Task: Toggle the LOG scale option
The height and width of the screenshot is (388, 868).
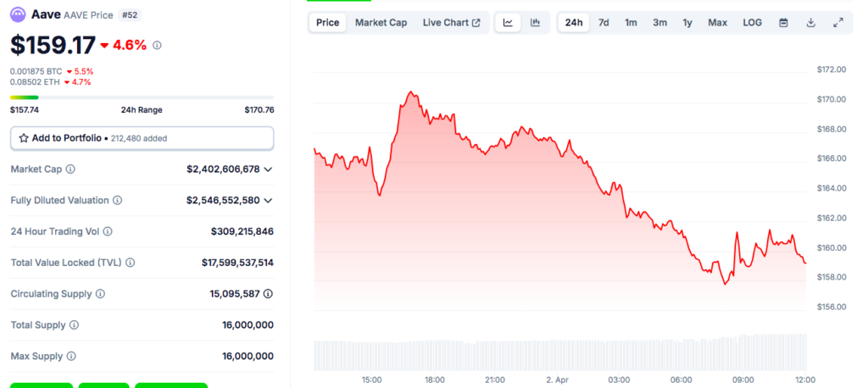Action: (x=752, y=23)
